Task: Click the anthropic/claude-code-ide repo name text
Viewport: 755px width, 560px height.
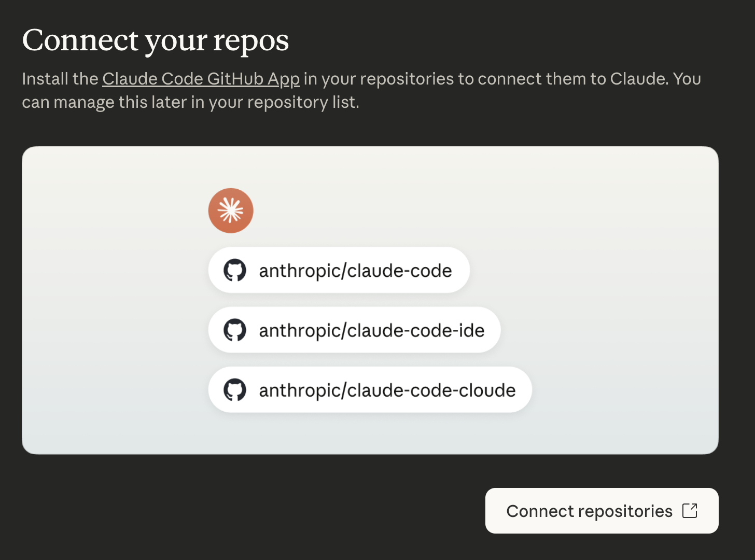Action: pyautogui.click(x=371, y=330)
